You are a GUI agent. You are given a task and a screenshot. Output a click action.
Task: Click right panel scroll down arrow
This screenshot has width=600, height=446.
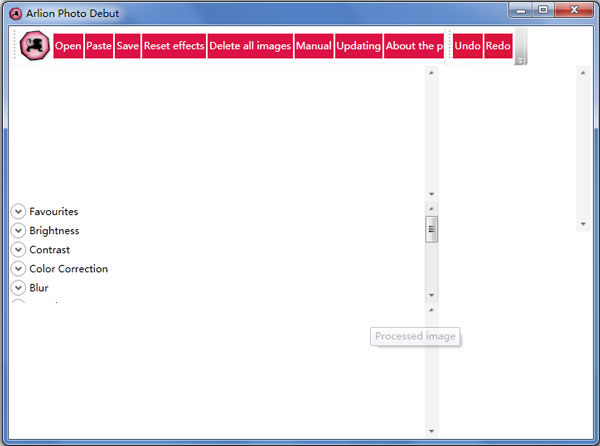point(583,224)
